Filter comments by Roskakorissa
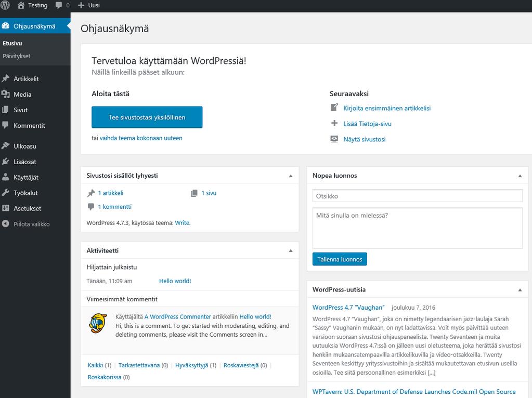 click(104, 377)
